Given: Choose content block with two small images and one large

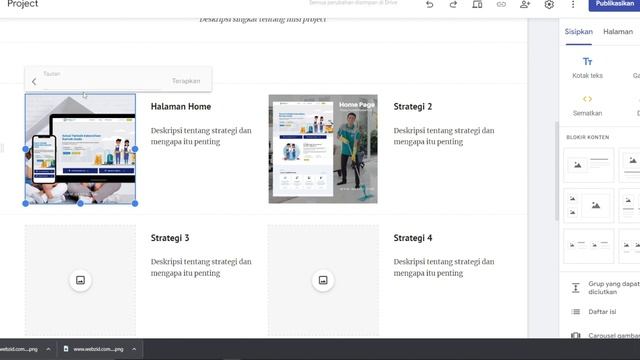Looking at the screenshot, I should pyautogui.click(x=589, y=205).
